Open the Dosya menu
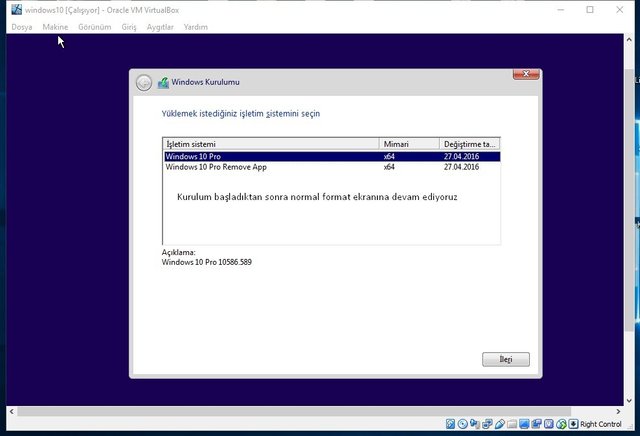The width and height of the screenshot is (640, 436). pyautogui.click(x=22, y=27)
